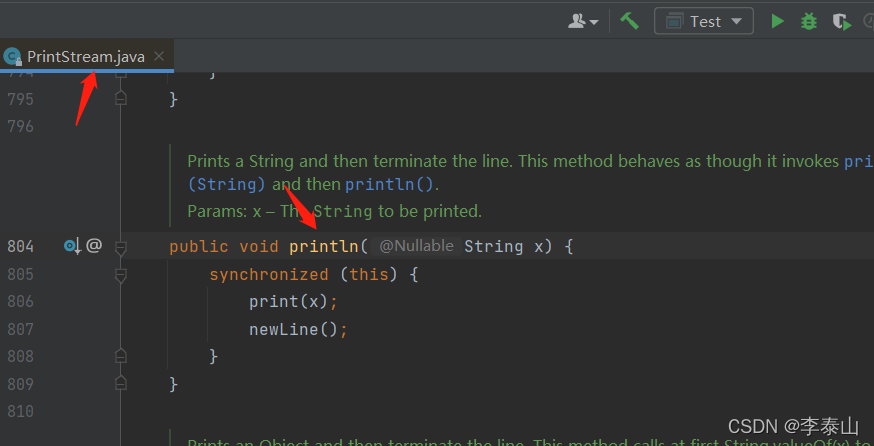Image resolution: width=874 pixels, height=446 pixels.
Task: Follow the println() link in the documentation
Action: click(x=390, y=185)
